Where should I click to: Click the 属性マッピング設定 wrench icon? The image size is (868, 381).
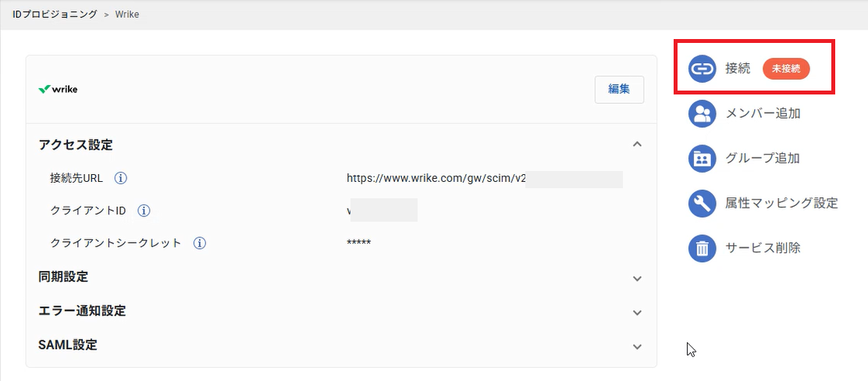tap(702, 203)
